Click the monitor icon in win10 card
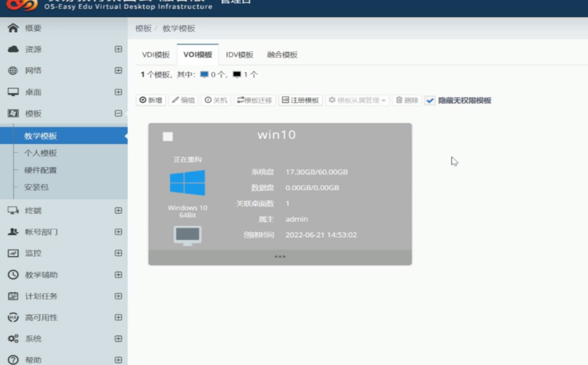 click(x=187, y=235)
